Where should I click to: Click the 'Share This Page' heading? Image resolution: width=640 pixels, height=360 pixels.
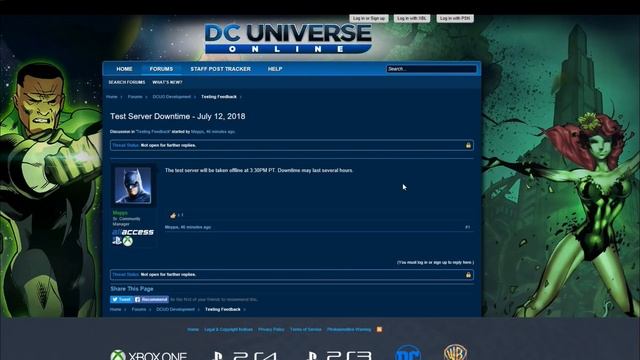click(132, 289)
